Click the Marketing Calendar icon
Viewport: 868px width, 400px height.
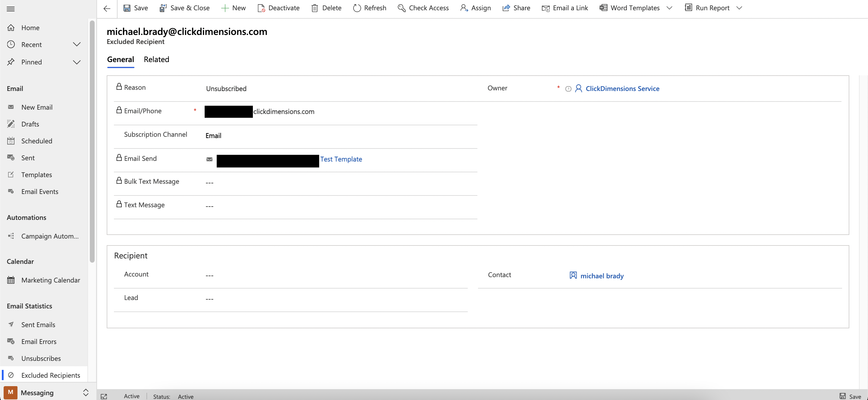[11, 280]
